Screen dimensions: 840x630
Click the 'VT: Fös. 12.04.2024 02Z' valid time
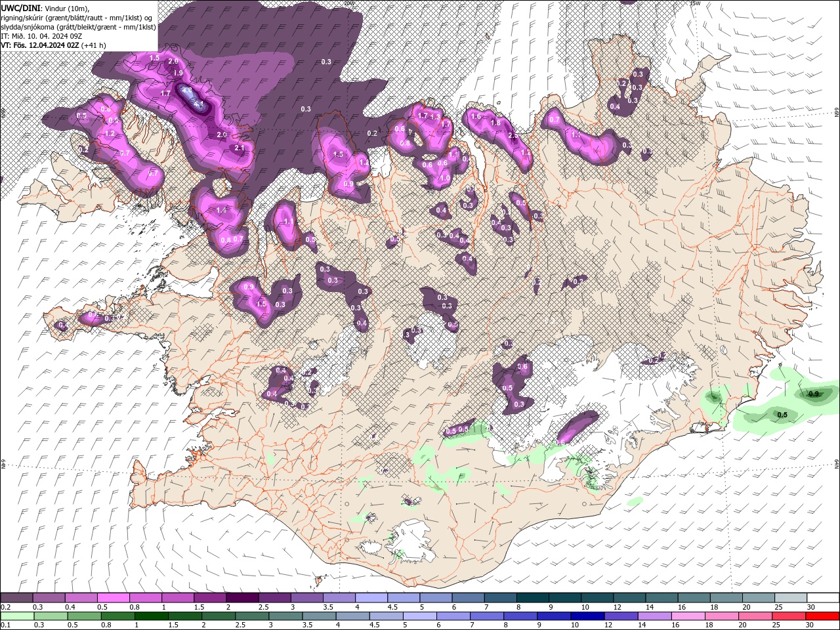[x=40, y=45]
